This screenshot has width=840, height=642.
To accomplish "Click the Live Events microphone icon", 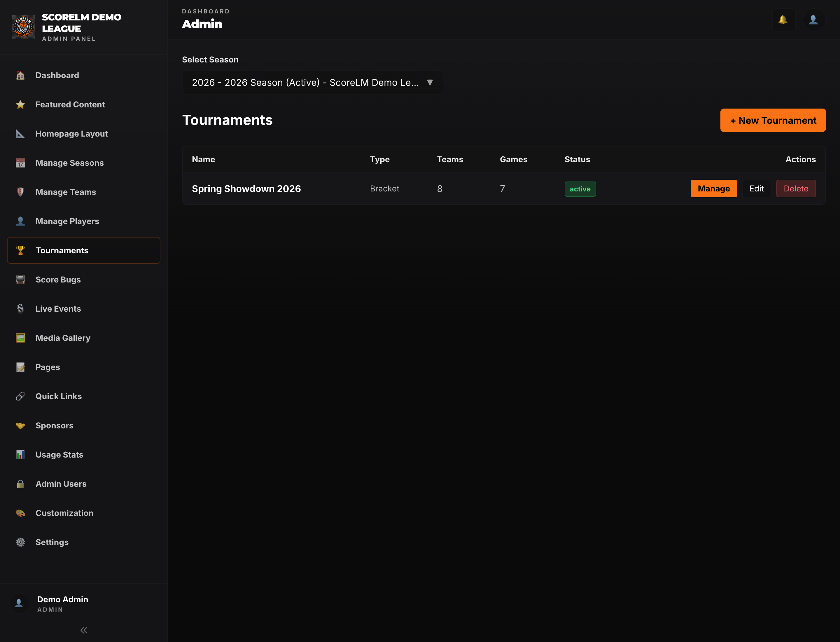I will tap(20, 309).
